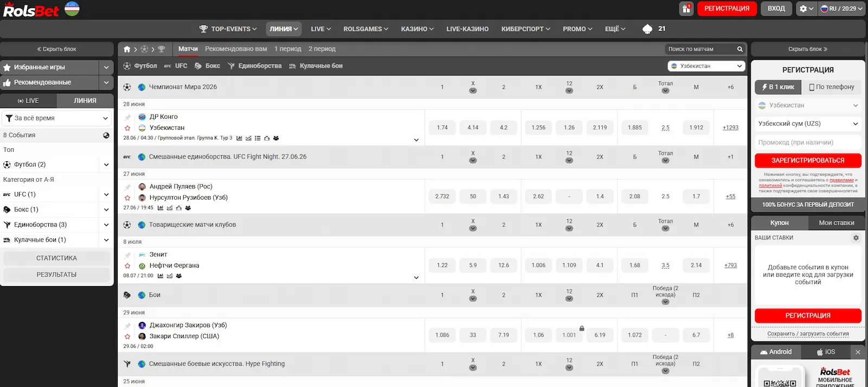The image size is (868, 387).
Task: Switch to the Мои ставки tab
Action: (x=837, y=223)
